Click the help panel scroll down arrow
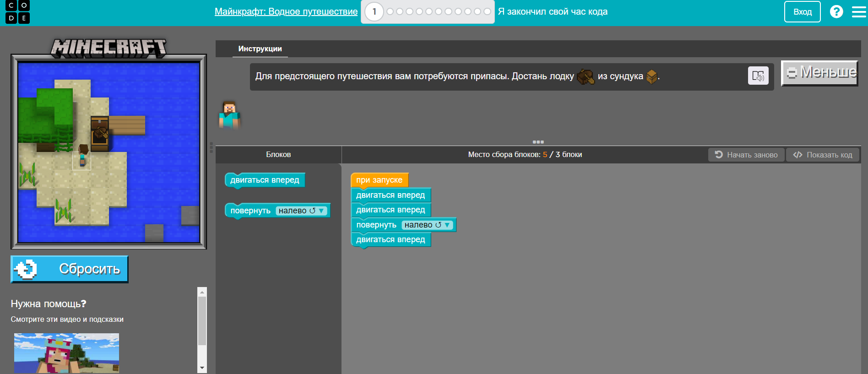Viewport: 868px width, 374px height. [202, 369]
